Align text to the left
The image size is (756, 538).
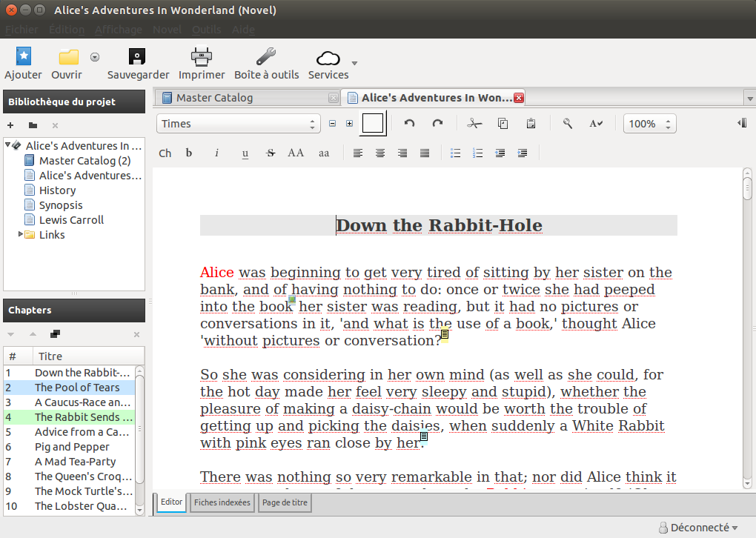358,153
